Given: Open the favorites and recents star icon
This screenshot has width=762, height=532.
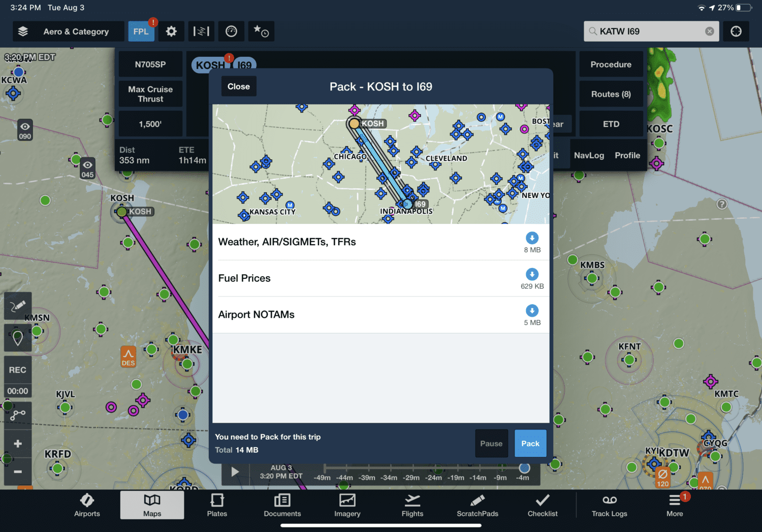Looking at the screenshot, I should click(261, 31).
